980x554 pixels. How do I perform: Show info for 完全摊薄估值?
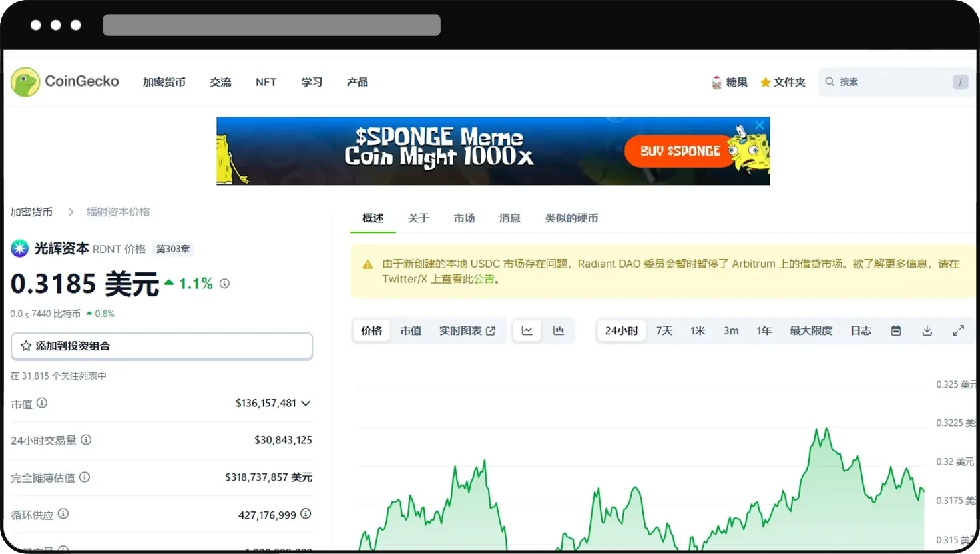click(x=85, y=477)
